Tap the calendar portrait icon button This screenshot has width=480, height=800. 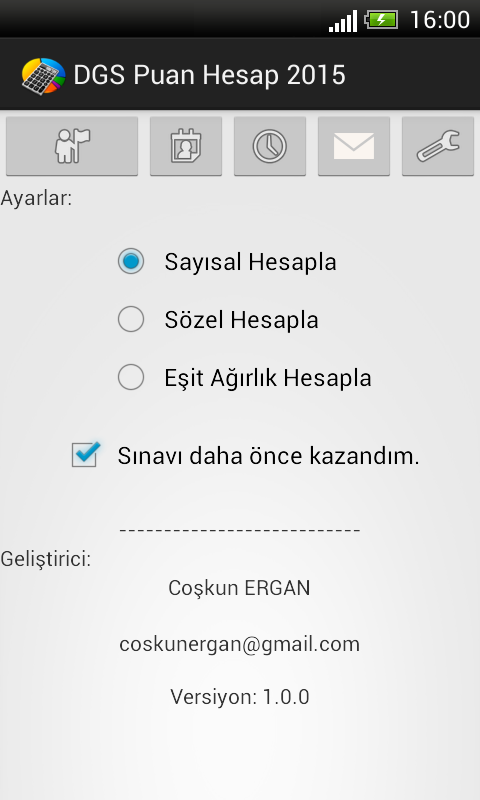coord(186,146)
